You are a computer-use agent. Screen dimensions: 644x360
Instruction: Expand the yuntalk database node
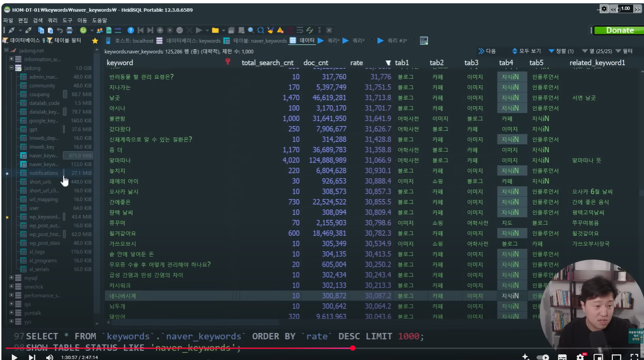(11, 313)
